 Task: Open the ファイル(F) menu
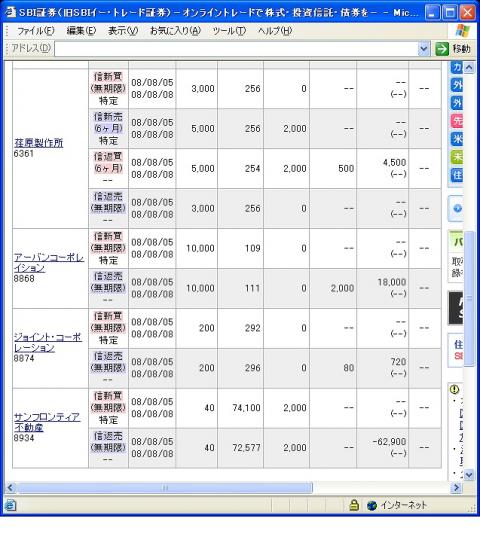pyautogui.click(x=36, y=31)
